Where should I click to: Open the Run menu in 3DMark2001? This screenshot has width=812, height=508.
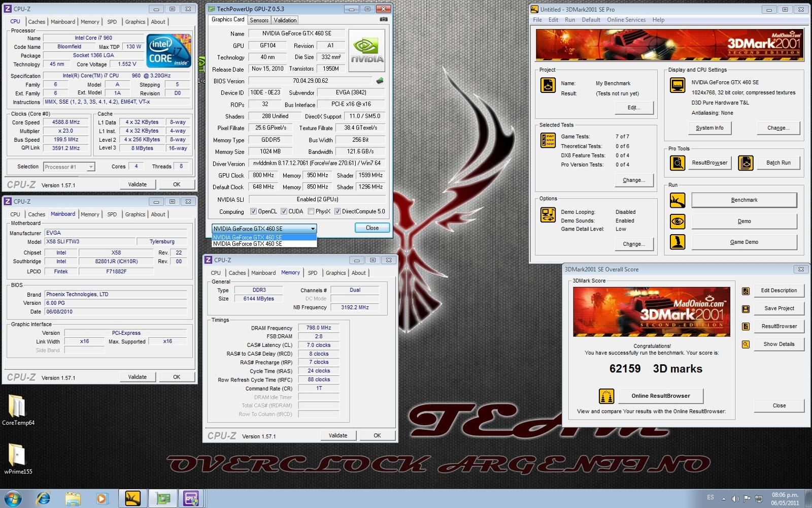click(570, 20)
